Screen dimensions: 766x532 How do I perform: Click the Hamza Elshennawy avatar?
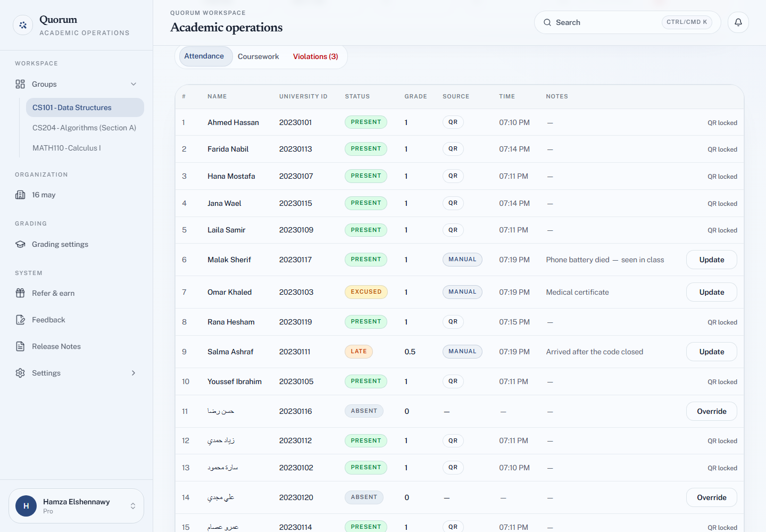[x=26, y=506]
